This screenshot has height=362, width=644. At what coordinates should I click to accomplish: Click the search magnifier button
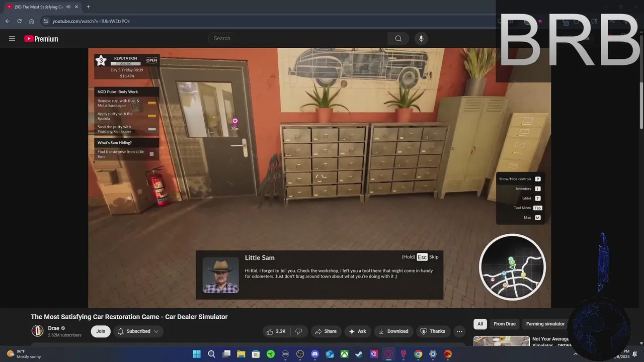[398, 39]
